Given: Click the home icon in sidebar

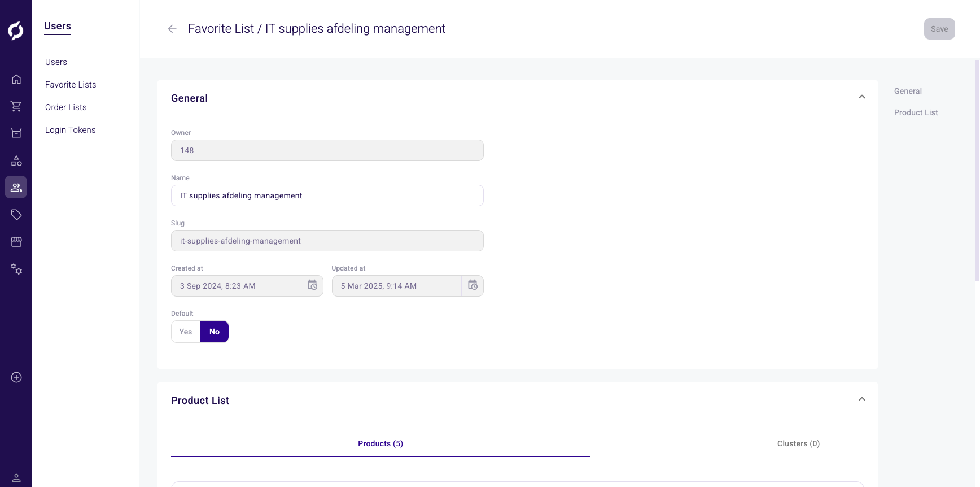Looking at the screenshot, I should point(16,79).
